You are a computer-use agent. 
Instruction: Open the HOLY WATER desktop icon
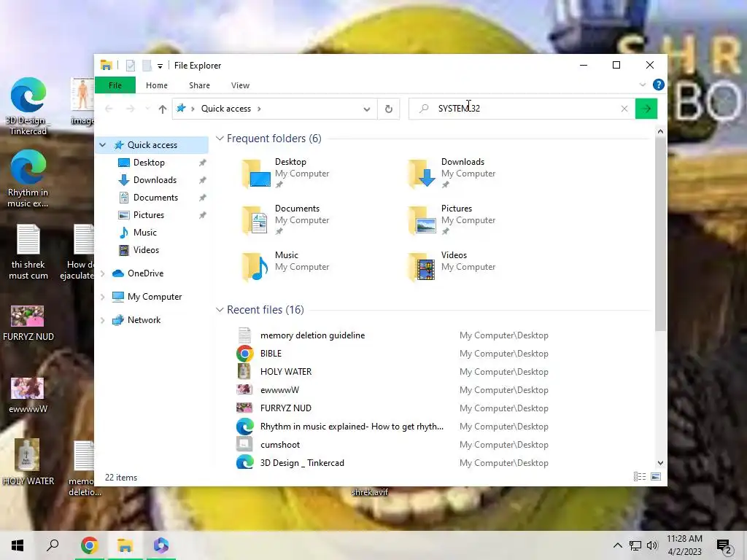pyautogui.click(x=28, y=462)
